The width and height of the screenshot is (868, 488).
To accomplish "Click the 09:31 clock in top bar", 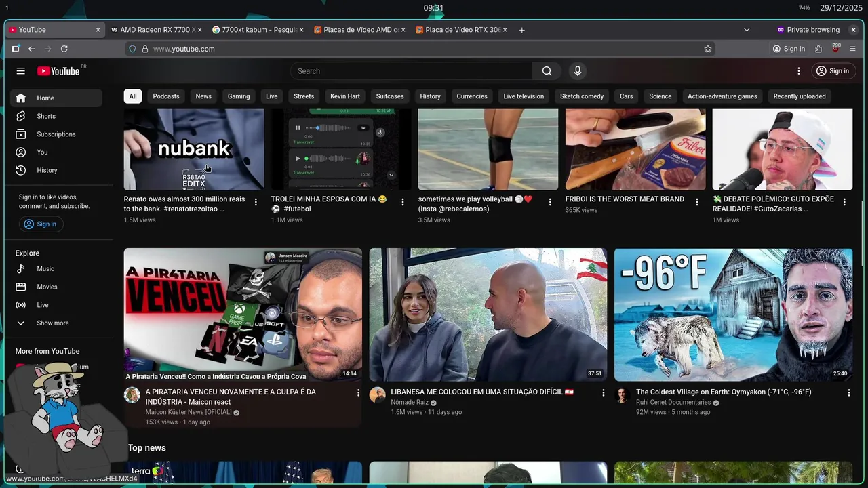I will coord(434,8).
